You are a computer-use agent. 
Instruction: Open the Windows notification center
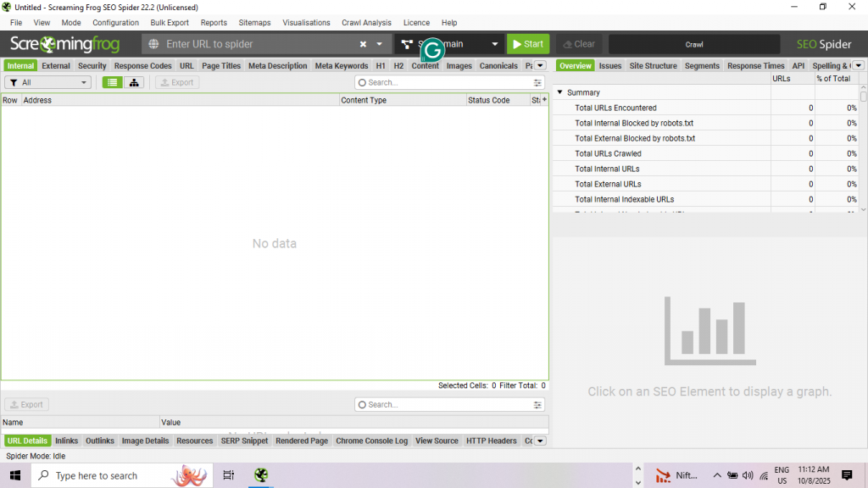[x=846, y=475]
